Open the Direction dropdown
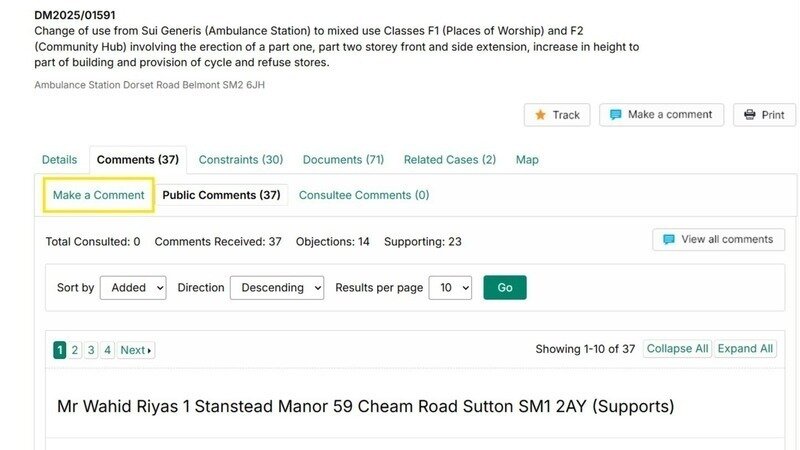Image resolution: width=800 pixels, height=450 pixels. pyautogui.click(x=277, y=288)
